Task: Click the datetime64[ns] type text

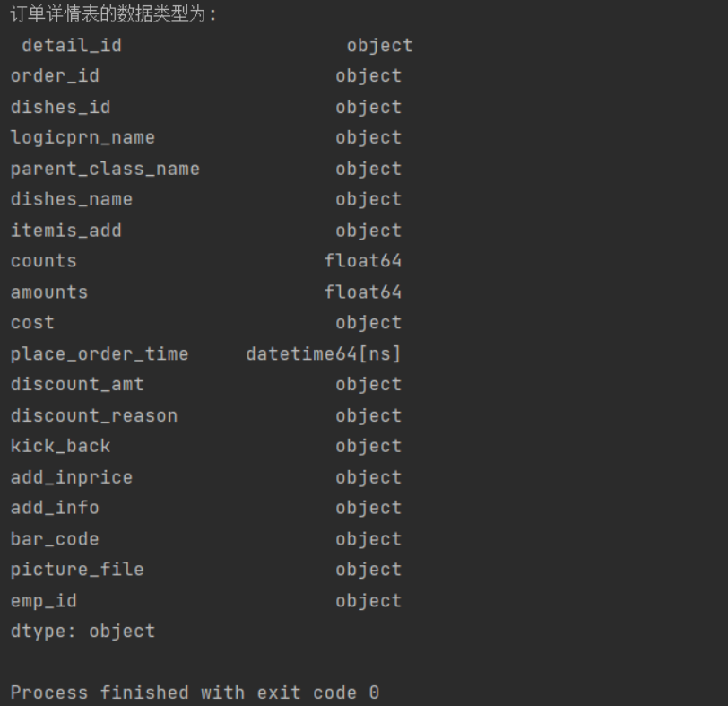Action: (324, 354)
